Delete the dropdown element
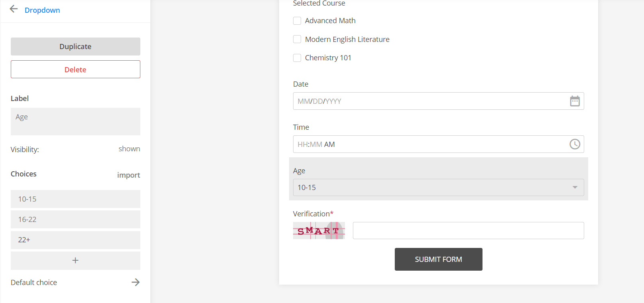This screenshot has width=644, height=303. pyautogui.click(x=75, y=69)
